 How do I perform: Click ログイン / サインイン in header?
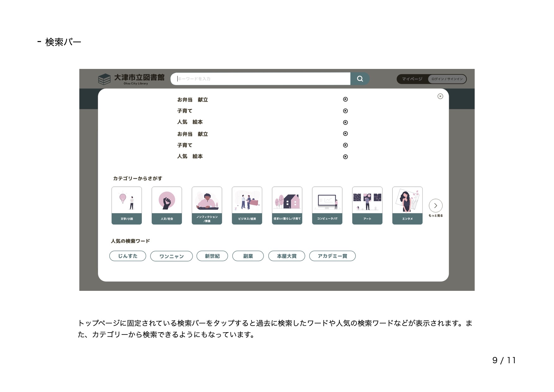click(x=447, y=79)
